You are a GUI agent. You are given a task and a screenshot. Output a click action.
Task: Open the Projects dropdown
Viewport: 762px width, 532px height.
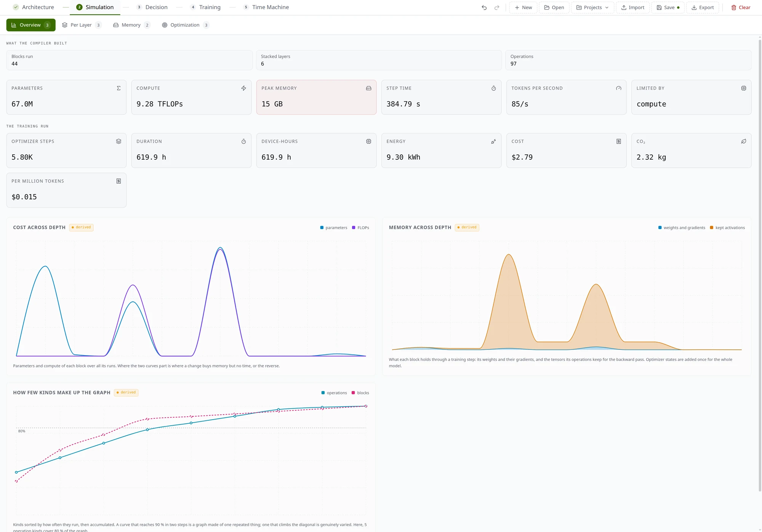point(592,8)
